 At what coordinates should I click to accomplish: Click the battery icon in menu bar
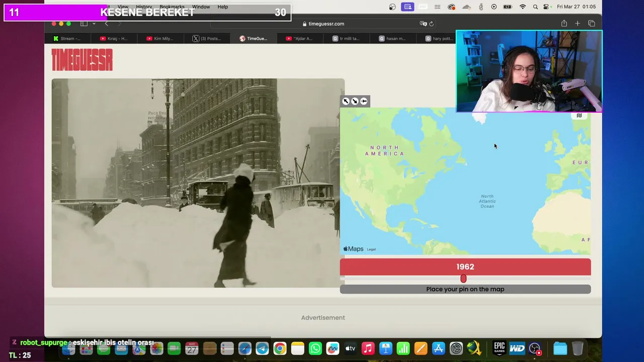508,7
